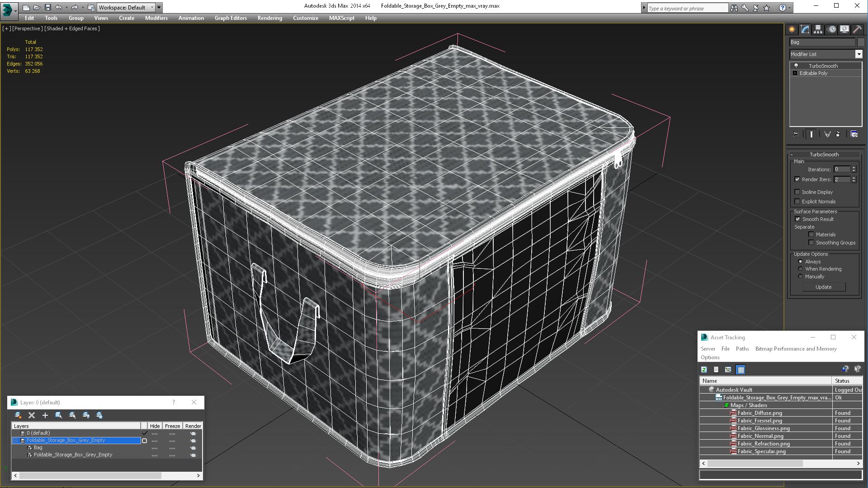This screenshot has height=488, width=868.
Task: Click the Update button
Action: point(824,287)
